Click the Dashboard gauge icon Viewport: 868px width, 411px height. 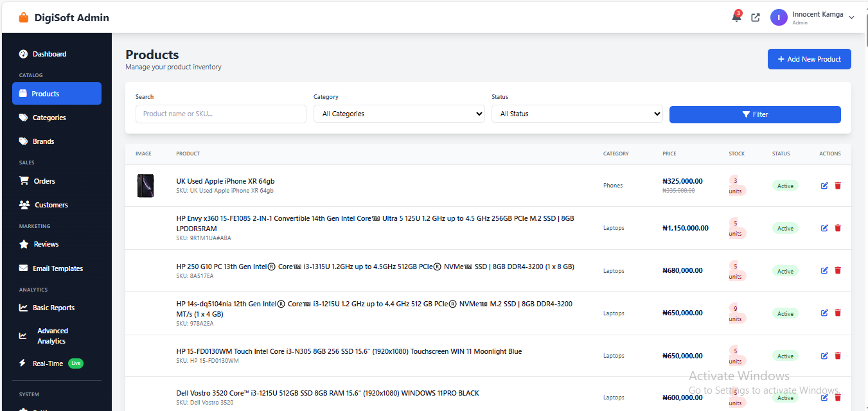[x=24, y=54]
